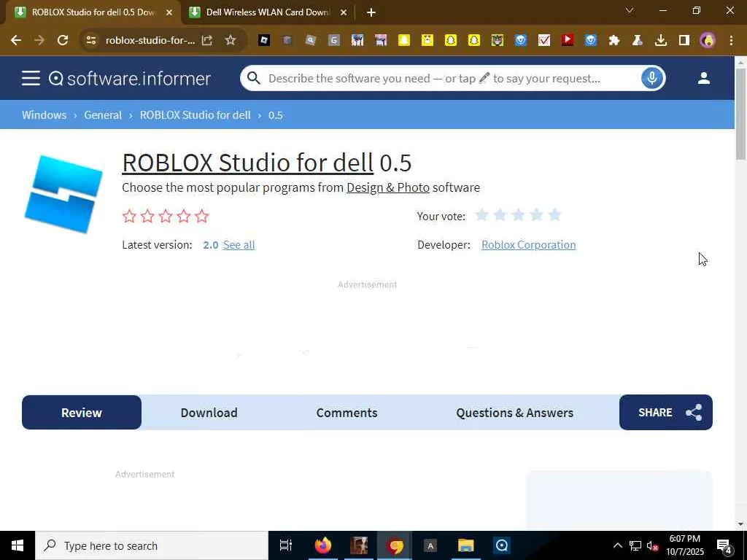747x560 pixels.
Task: Open Task View from the taskbar
Action: click(286, 545)
